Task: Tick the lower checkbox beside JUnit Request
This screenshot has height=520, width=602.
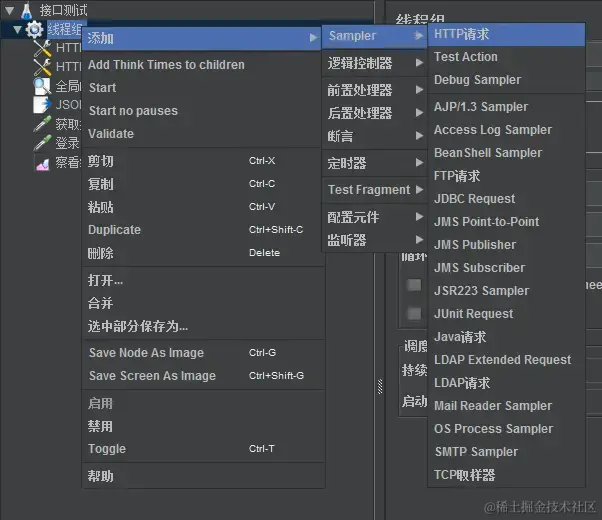Action: [x=414, y=313]
